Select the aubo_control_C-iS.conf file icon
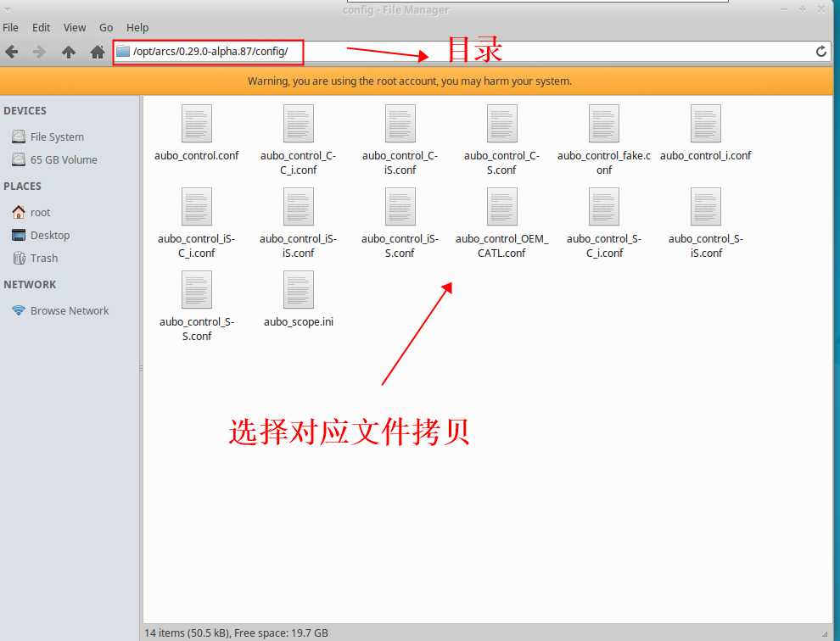This screenshot has width=840, height=641. click(400, 123)
